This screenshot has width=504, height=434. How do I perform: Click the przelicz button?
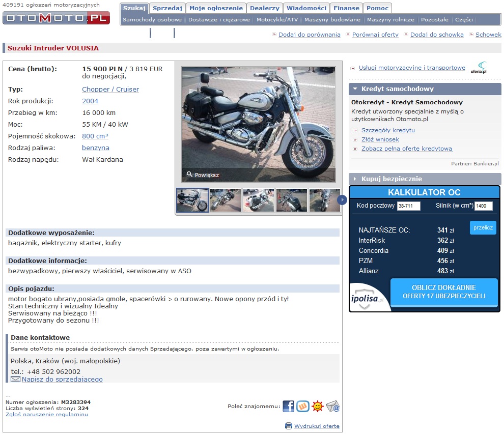tap(483, 227)
